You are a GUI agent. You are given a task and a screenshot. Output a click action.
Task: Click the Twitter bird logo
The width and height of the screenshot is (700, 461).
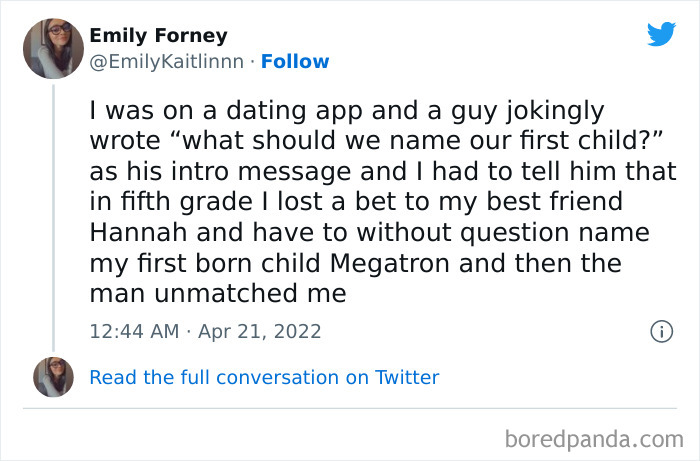[661, 34]
